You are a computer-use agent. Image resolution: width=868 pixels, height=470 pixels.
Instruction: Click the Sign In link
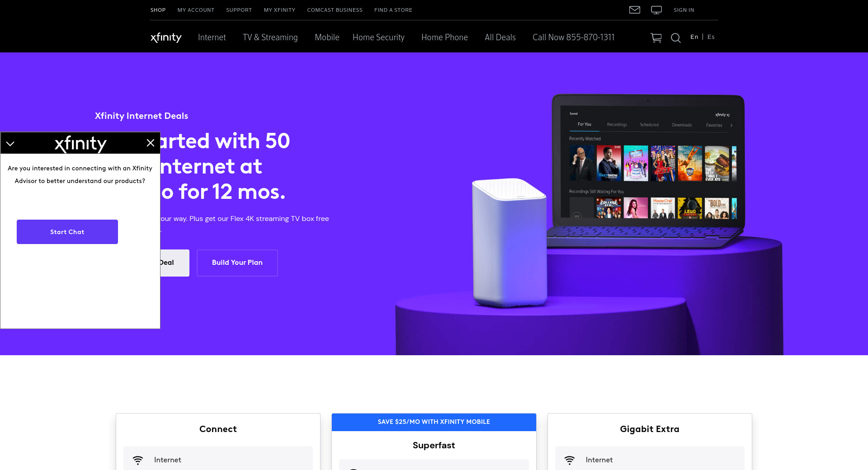684,10
